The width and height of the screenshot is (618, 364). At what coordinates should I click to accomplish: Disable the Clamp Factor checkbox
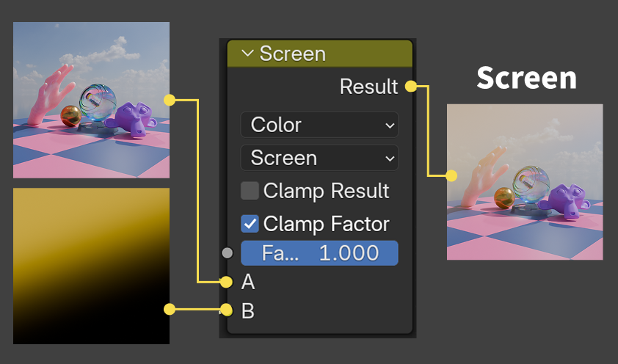[x=250, y=223]
